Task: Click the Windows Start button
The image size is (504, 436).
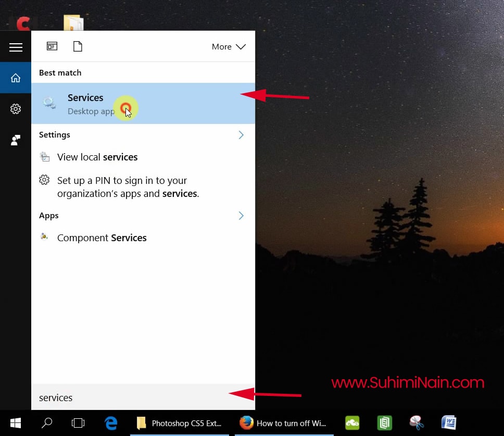Action: pos(16,423)
